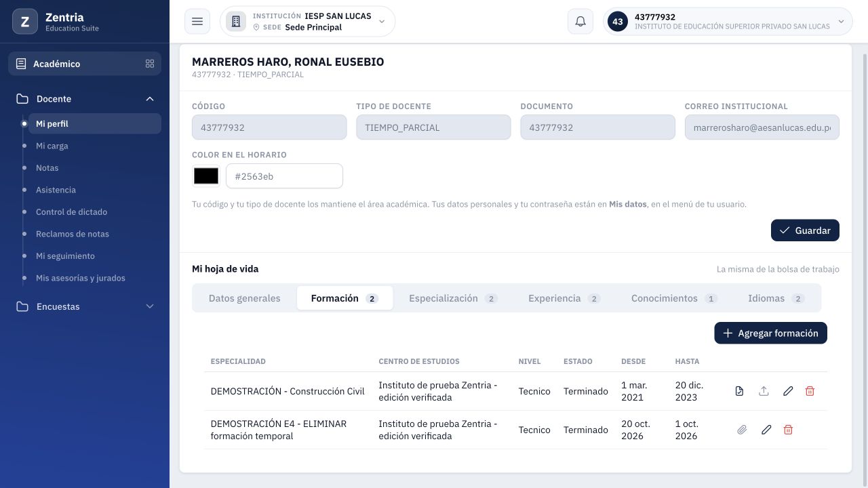
Task: Go to Reclamos de notas
Action: [x=94, y=234]
